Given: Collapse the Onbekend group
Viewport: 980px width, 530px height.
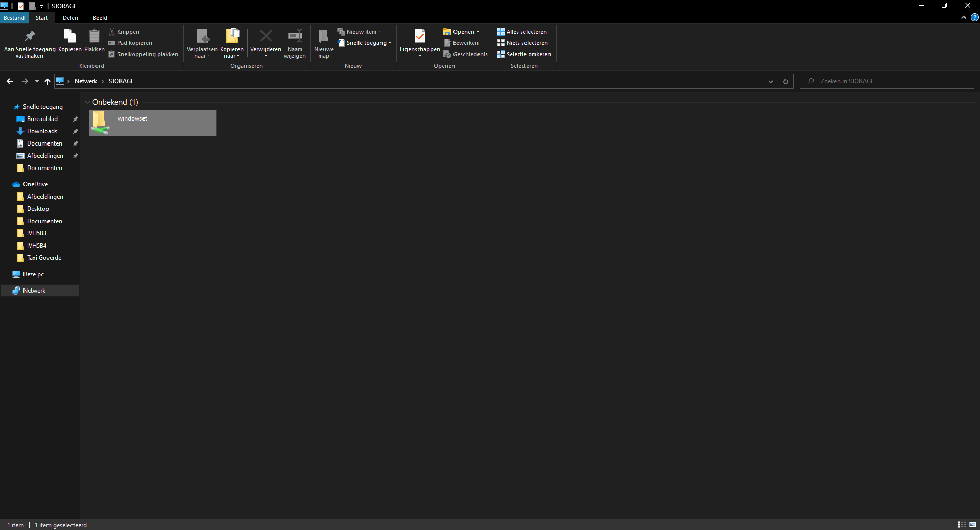Looking at the screenshot, I should tap(88, 102).
